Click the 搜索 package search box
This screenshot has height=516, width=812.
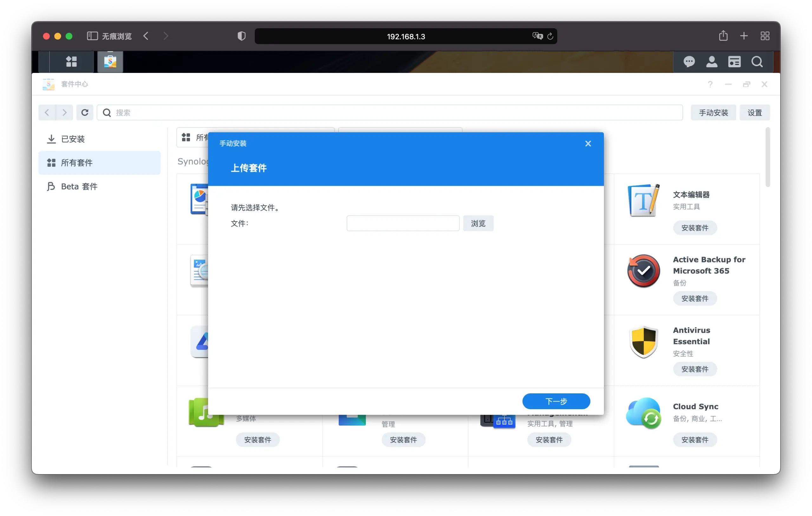pyautogui.click(x=390, y=113)
